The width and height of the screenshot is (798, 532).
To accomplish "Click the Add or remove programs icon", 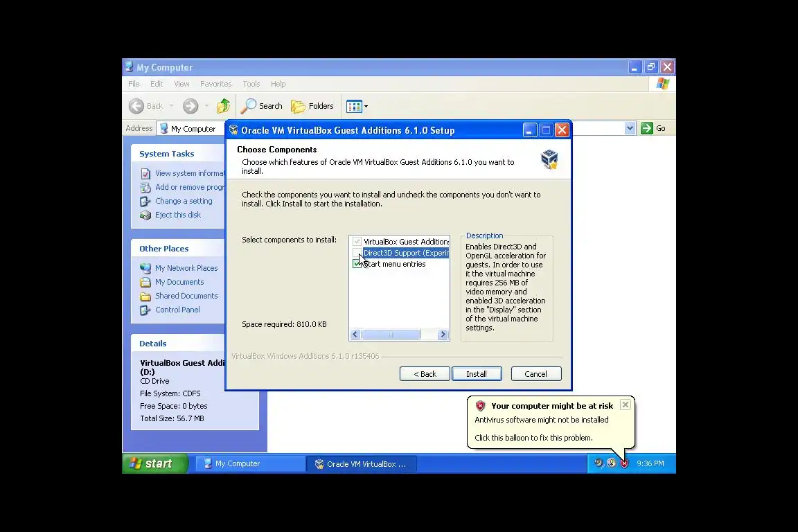I will click(145, 187).
